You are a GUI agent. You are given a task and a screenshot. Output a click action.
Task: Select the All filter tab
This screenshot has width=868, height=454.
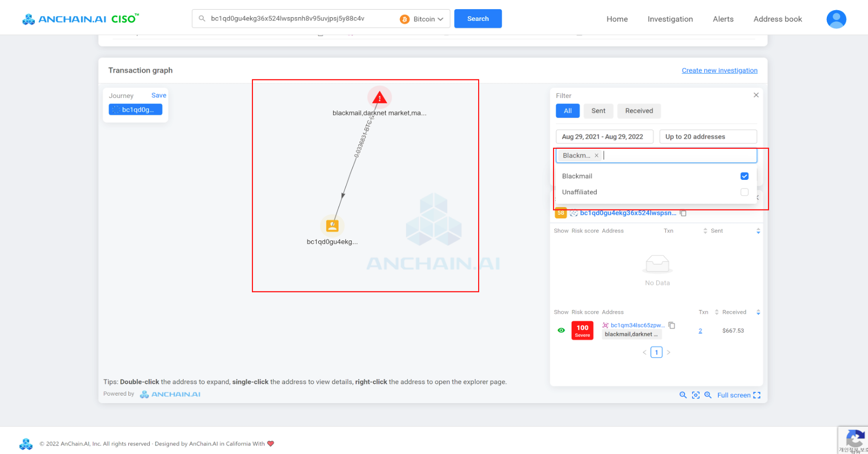coord(567,111)
